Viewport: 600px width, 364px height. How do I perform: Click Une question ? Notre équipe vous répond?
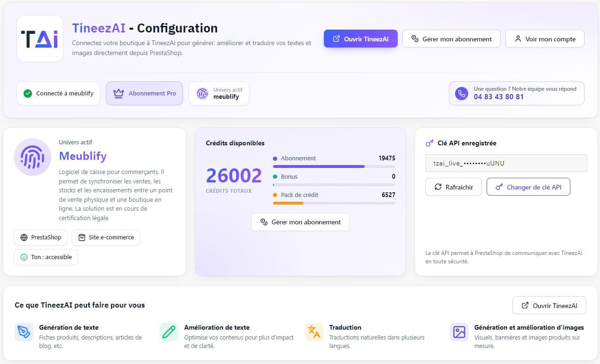525,89
